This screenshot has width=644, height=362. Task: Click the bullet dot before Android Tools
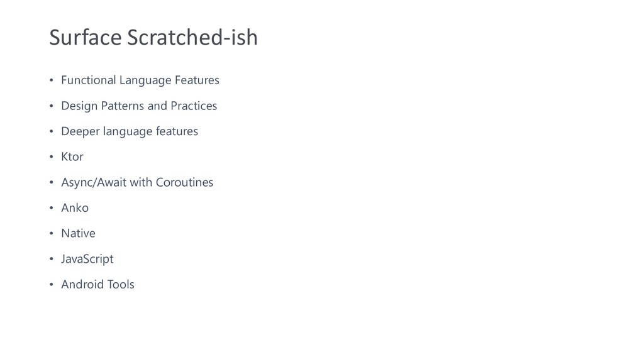click(52, 285)
